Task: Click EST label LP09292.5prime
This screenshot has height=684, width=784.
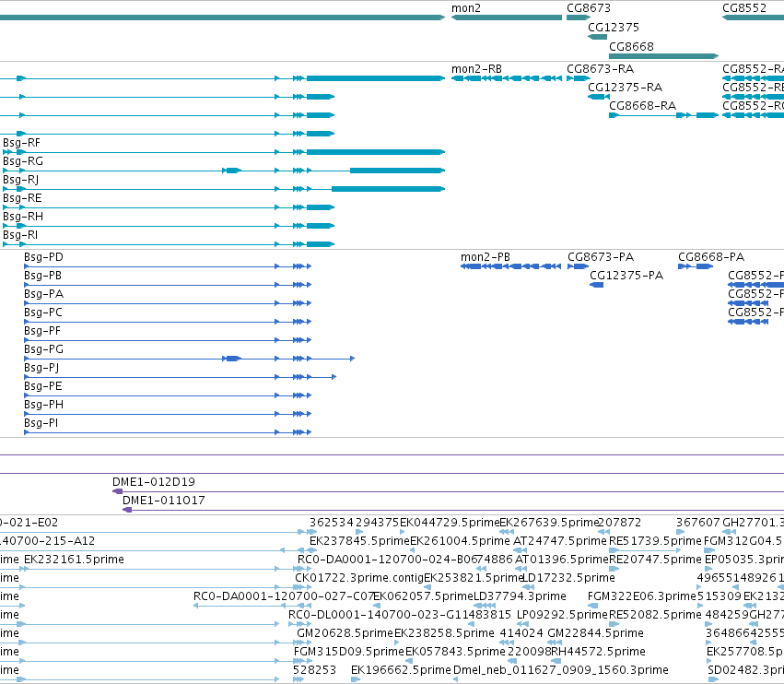Action: point(562,615)
